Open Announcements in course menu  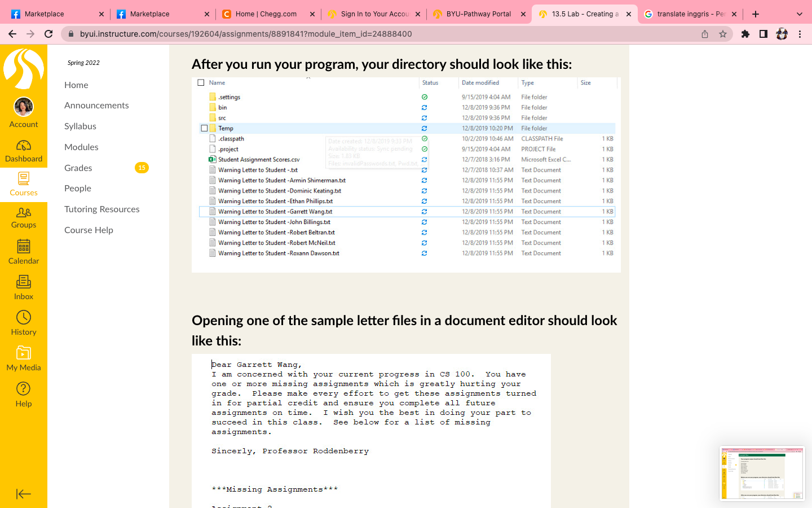pos(96,106)
